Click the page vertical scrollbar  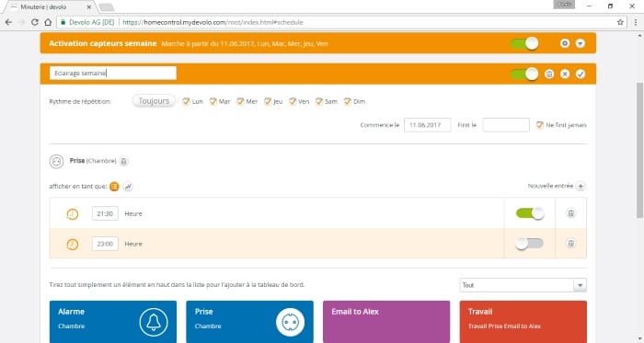pyautogui.click(x=639, y=150)
